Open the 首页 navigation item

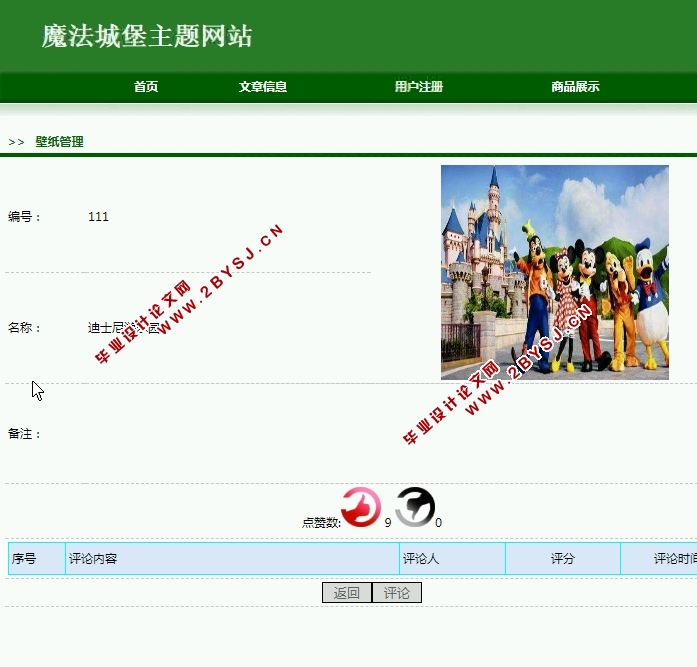146,87
